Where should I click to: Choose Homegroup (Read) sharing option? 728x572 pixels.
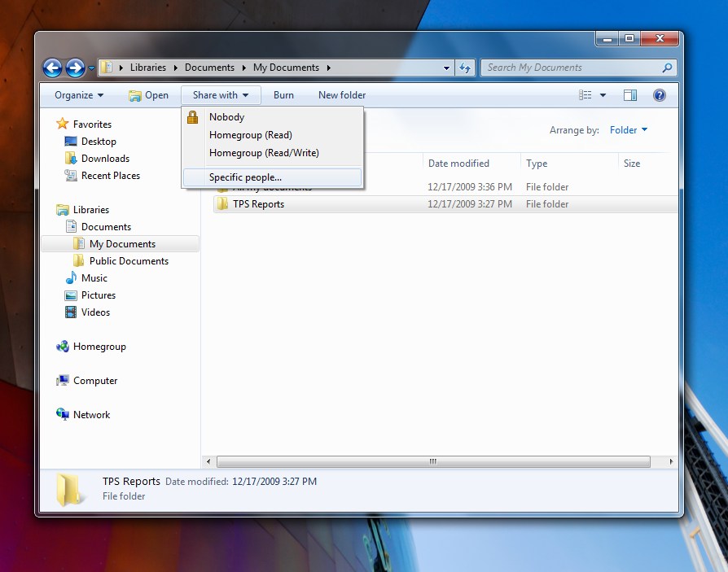pos(273,135)
